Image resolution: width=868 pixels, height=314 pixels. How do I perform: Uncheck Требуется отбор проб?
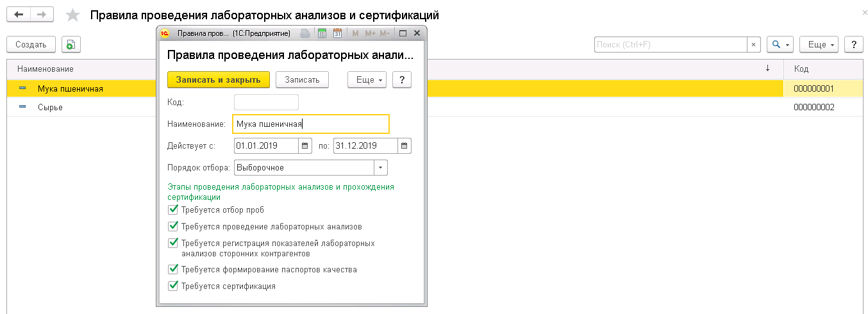coord(172,210)
